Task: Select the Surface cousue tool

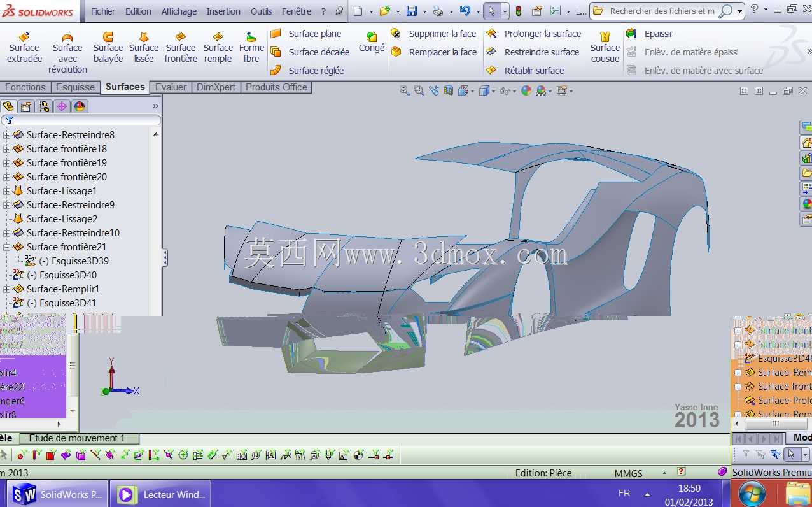Action: pos(605,48)
